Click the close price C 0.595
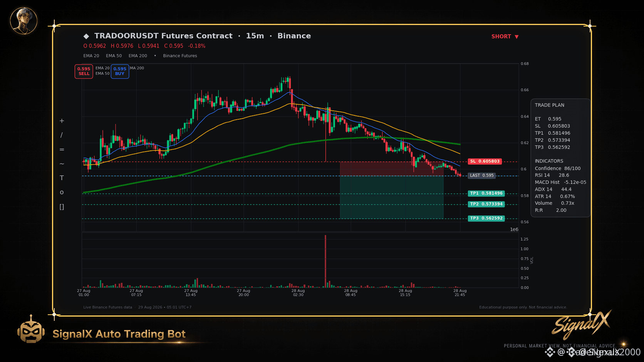644x362 pixels. tap(174, 46)
